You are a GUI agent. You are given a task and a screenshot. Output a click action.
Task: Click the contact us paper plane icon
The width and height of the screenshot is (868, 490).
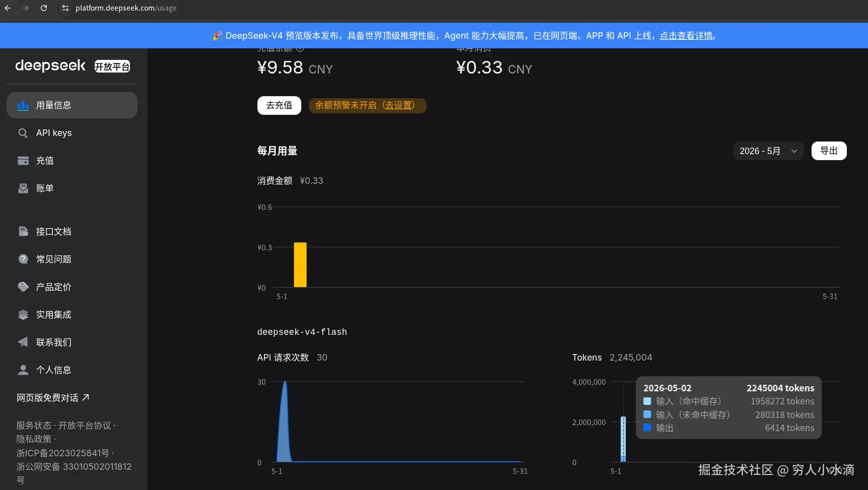[23, 342]
